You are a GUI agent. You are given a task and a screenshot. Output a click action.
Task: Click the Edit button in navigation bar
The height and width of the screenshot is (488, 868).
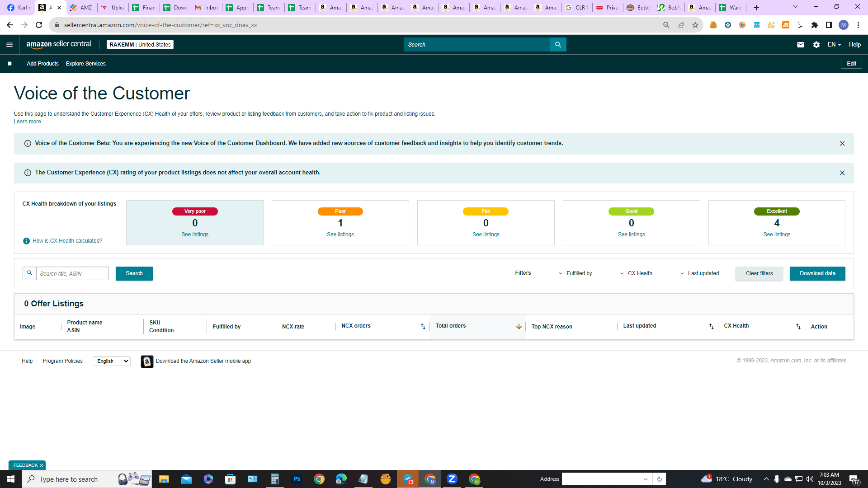click(851, 64)
